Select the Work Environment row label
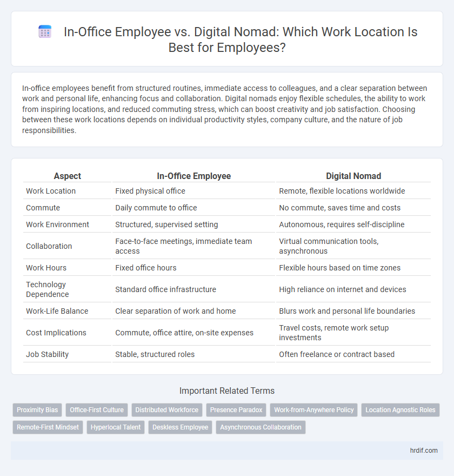The width and height of the screenshot is (454, 476). click(57, 224)
